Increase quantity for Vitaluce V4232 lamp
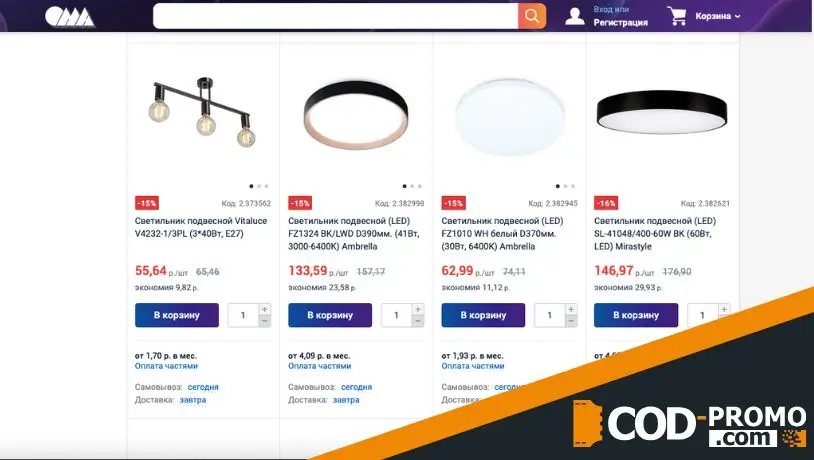 pos(264,309)
